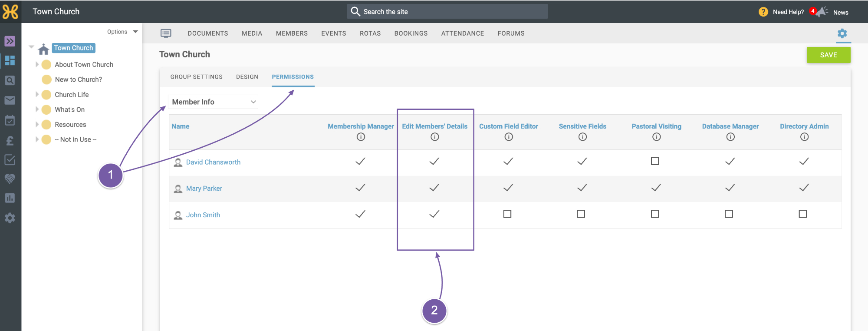Viewport: 868px width, 331px height.
Task: Open the envelope messages icon in sidebar
Action: (10, 100)
